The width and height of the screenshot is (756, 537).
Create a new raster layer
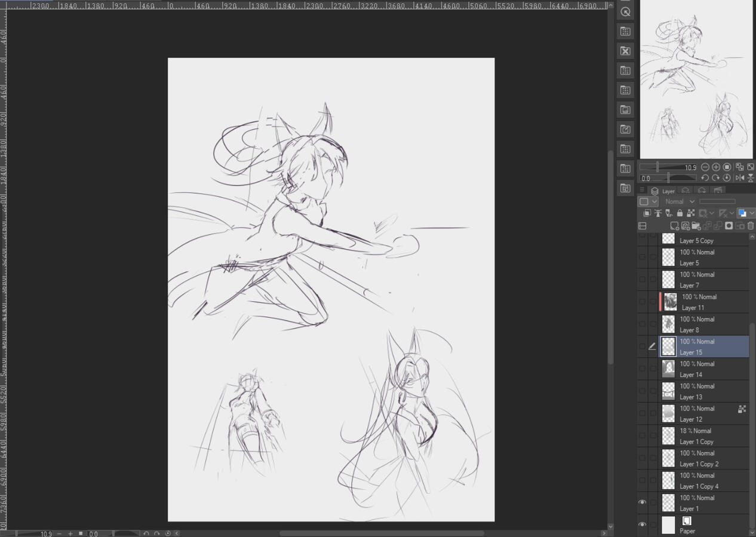pos(675,225)
